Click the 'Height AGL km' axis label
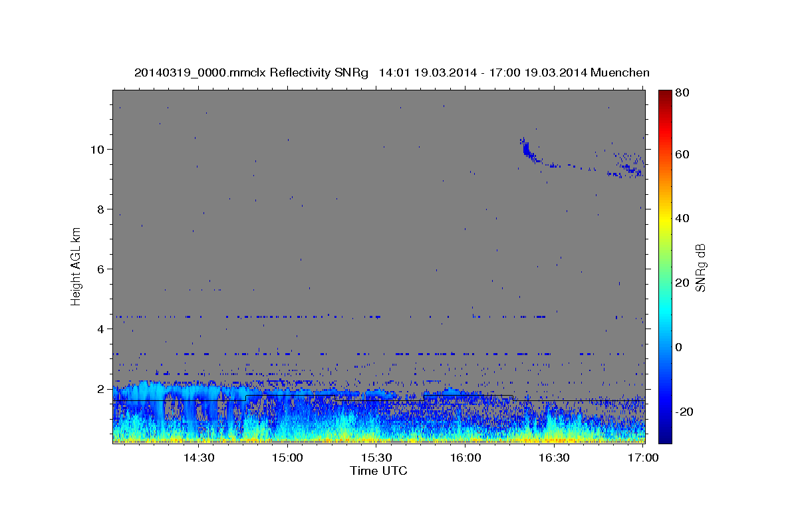 (76, 265)
